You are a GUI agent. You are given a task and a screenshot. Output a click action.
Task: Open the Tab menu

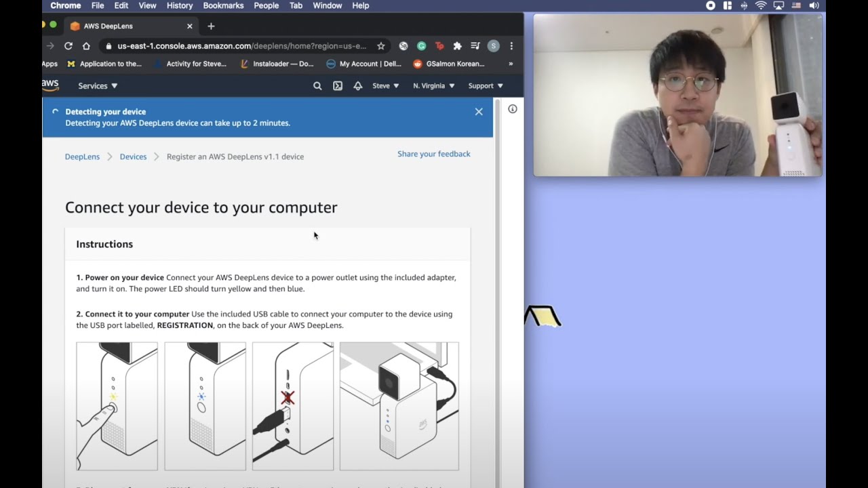[296, 5]
